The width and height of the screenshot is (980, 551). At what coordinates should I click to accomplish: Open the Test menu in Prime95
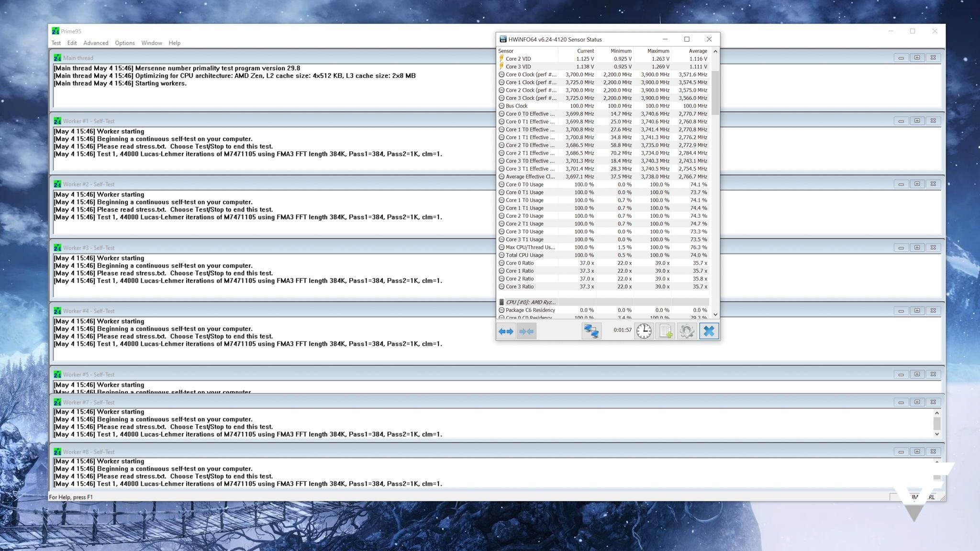pos(56,43)
